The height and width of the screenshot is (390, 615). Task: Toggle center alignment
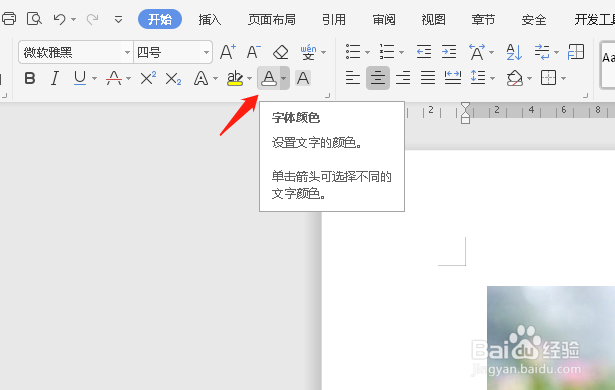point(378,78)
